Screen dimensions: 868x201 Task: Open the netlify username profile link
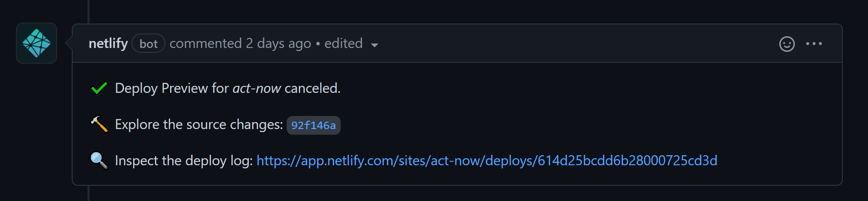click(108, 44)
